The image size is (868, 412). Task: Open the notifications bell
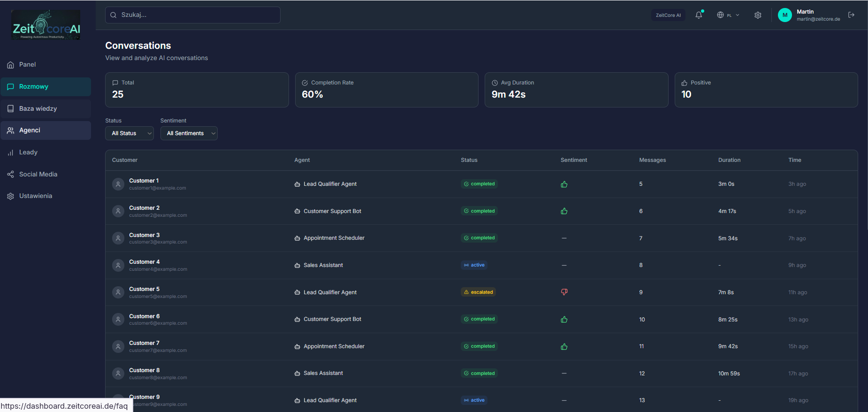(699, 15)
